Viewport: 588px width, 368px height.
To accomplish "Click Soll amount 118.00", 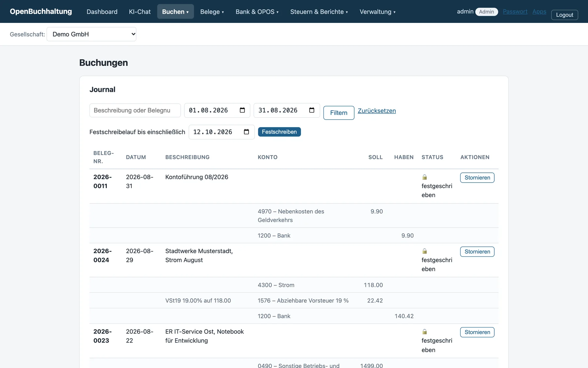I will click(x=373, y=285).
